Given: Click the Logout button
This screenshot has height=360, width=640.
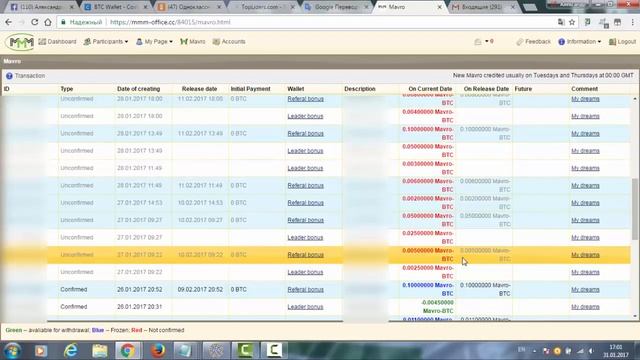Looking at the screenshot, I should [x=622, y=42].
